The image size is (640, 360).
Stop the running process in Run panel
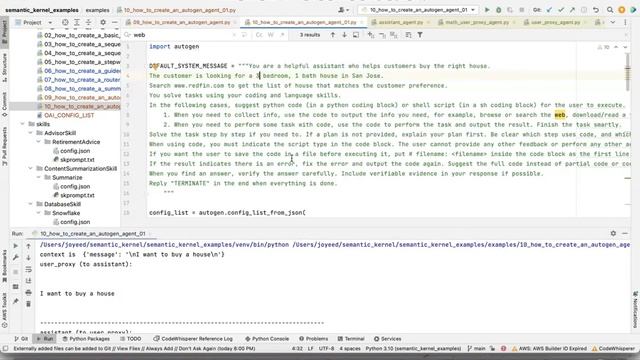[16, 272]
